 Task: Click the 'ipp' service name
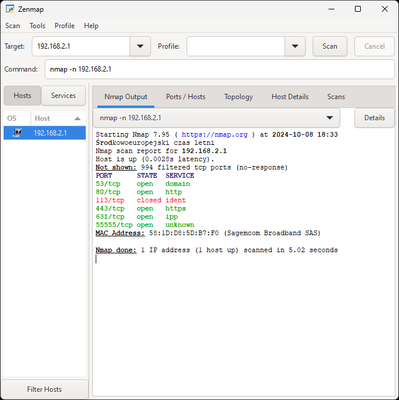click(x=172, y=217)
